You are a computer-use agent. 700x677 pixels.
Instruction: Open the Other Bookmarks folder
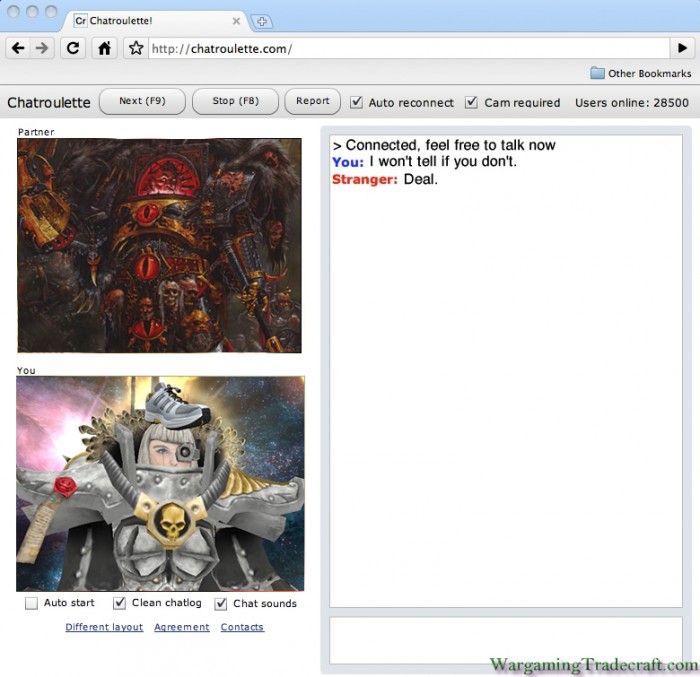[641, 73]
